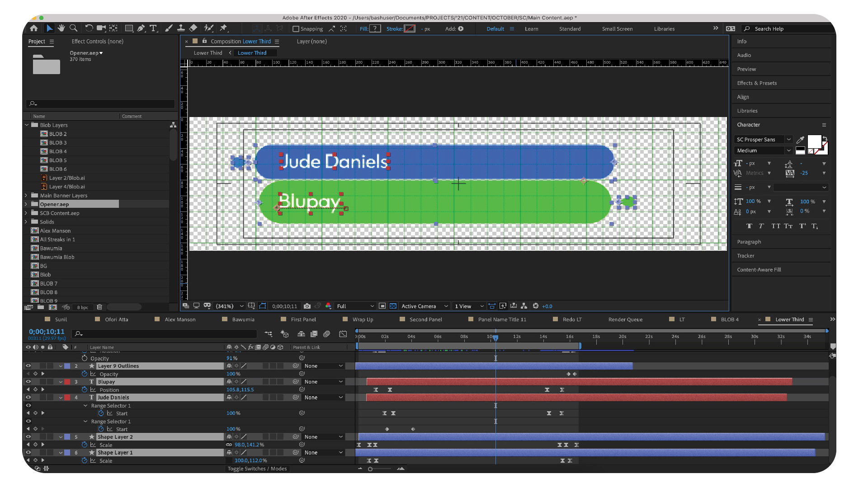
Task: Select the Zoom magnifier tool
Action: [x=73, y=28]
